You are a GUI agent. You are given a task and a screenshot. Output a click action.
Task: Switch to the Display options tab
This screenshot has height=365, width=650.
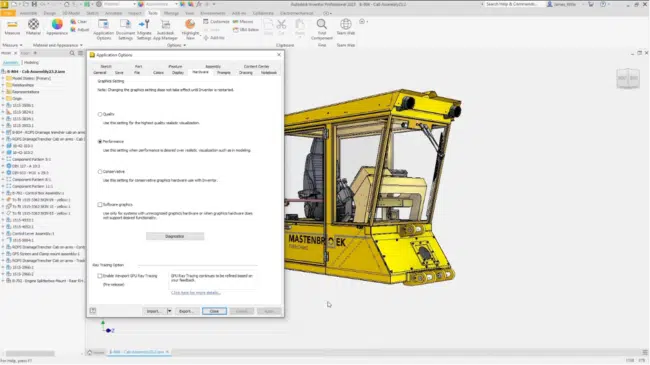[x=178, y=73]
